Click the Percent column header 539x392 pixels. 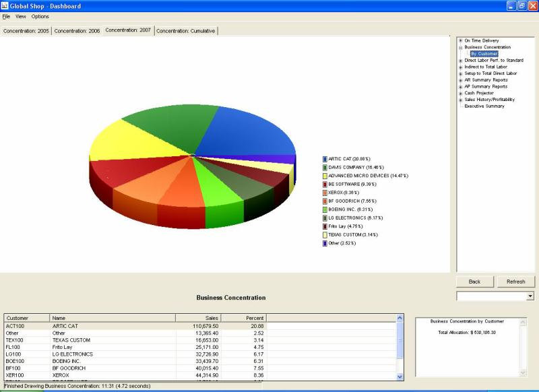(x=244, y=318)
